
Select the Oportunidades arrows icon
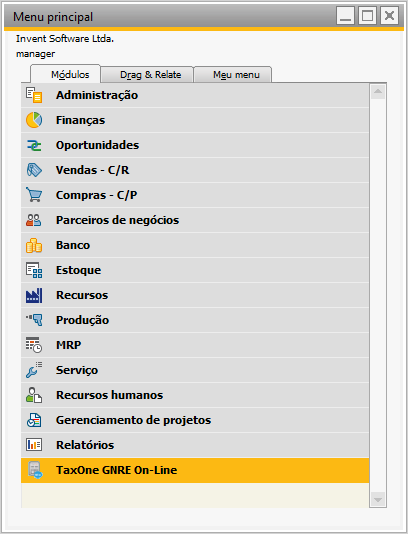pos(34,145)
